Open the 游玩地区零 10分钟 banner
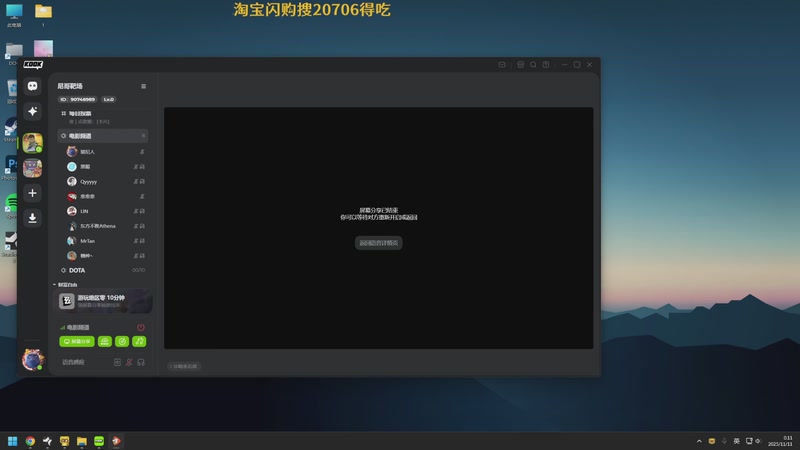 pos(103,301)
